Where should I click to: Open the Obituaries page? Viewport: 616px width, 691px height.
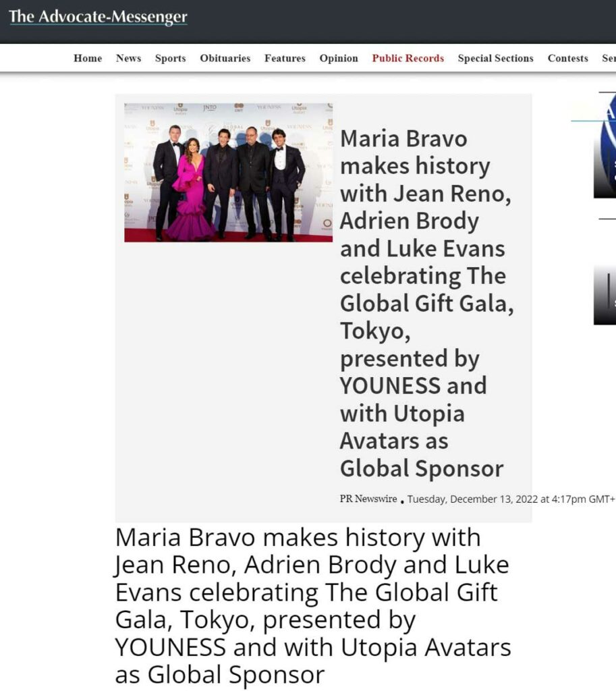(x=225, y=59)
